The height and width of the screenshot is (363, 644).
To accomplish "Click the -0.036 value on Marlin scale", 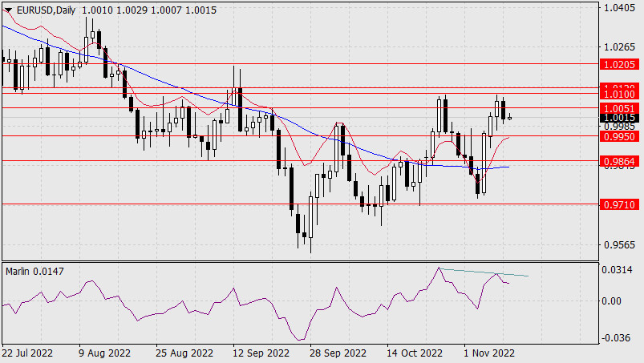I will click(x=618, y=338).
